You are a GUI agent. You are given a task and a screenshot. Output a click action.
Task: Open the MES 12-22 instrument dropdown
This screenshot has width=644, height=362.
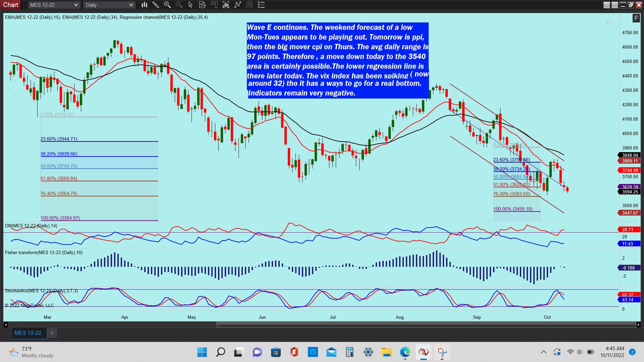(x=54, y=5)
